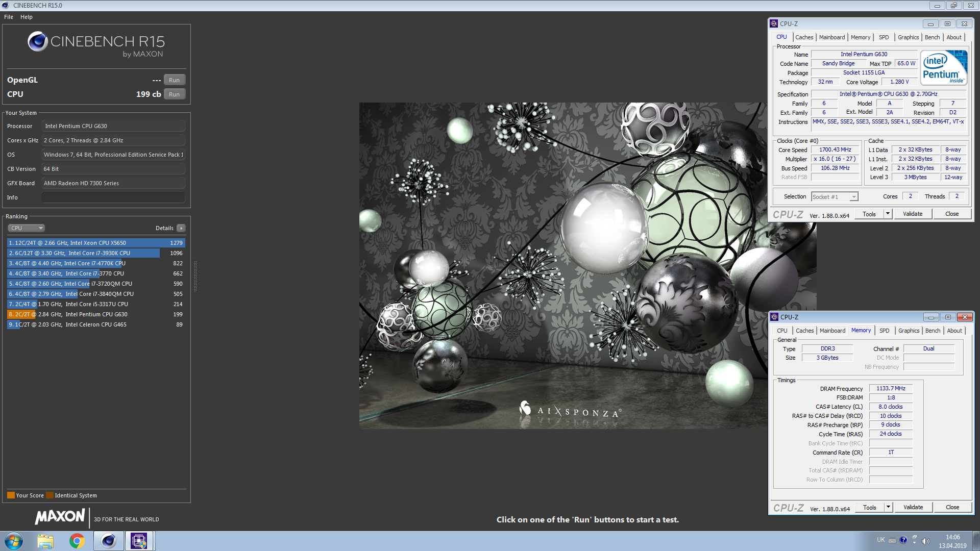Switch to Cinebench in the taskbar
The height and width of the screenshot is (551, 980).
108,541
